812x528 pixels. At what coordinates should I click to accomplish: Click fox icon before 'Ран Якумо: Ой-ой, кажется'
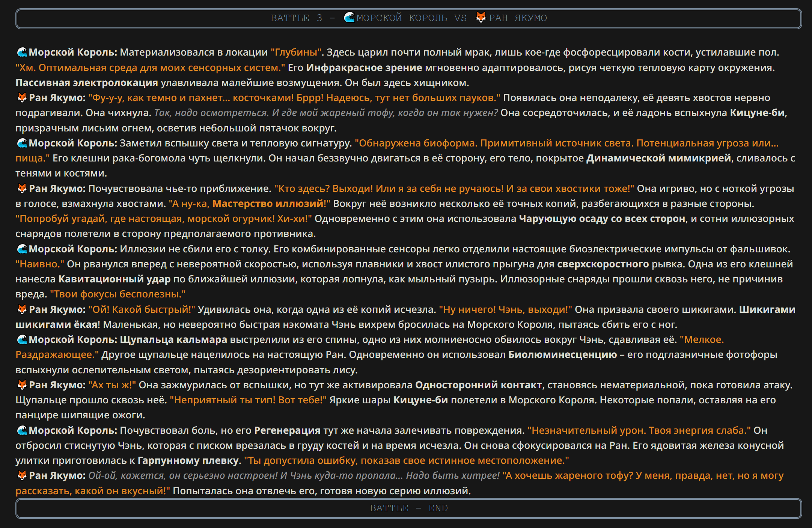point(22,475)
